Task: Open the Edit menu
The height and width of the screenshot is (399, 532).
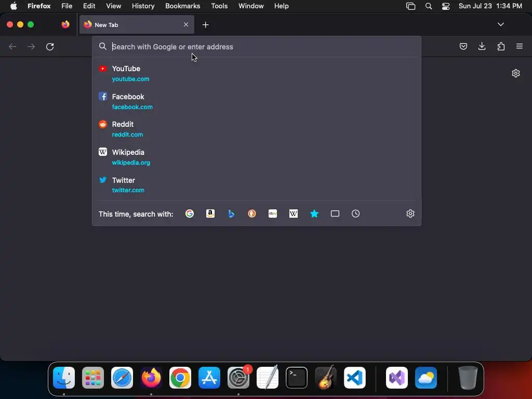Action: click(x=89, y=6)
